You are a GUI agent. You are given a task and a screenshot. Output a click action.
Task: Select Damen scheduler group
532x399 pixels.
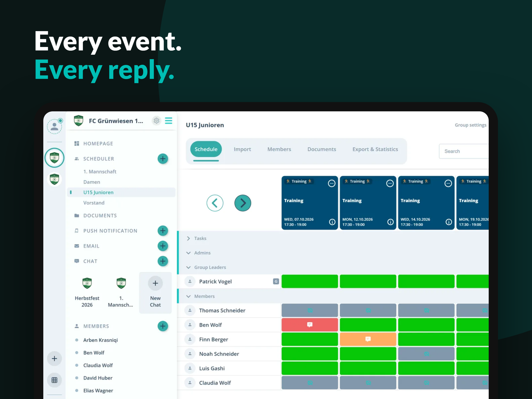click(92, 182)
